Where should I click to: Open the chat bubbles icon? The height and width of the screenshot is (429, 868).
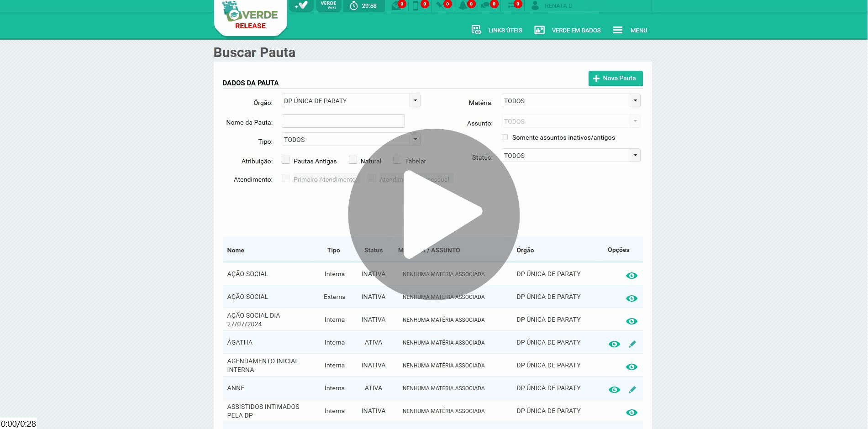click(485, 5)
